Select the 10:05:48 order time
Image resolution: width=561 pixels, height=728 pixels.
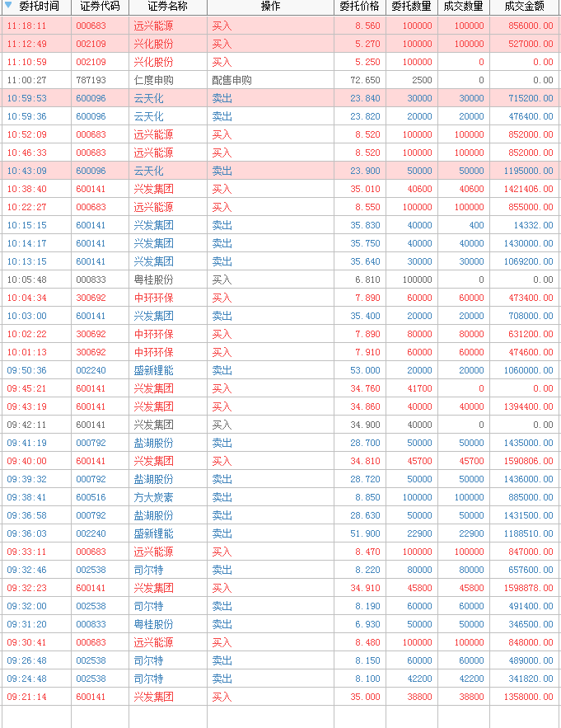(x=26, y=279)
